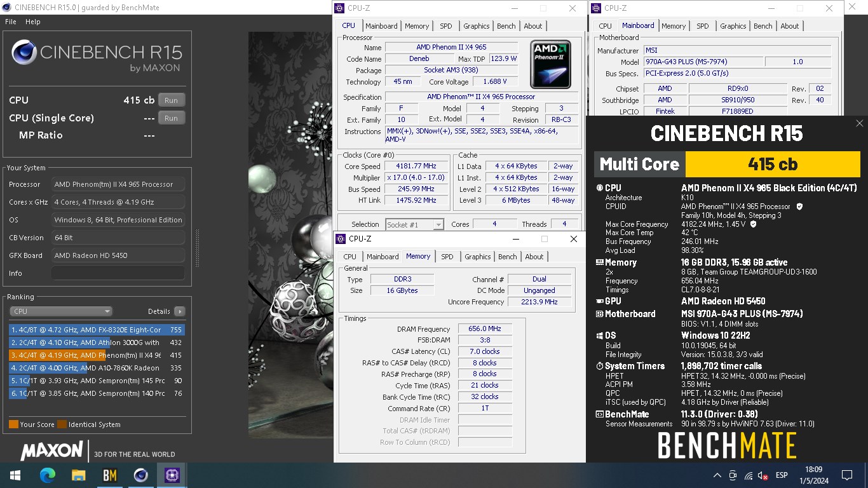The height and width of the screenshot is (488, 868).
Task: Open the Cinebench File menu
Action: click(11, 22)
